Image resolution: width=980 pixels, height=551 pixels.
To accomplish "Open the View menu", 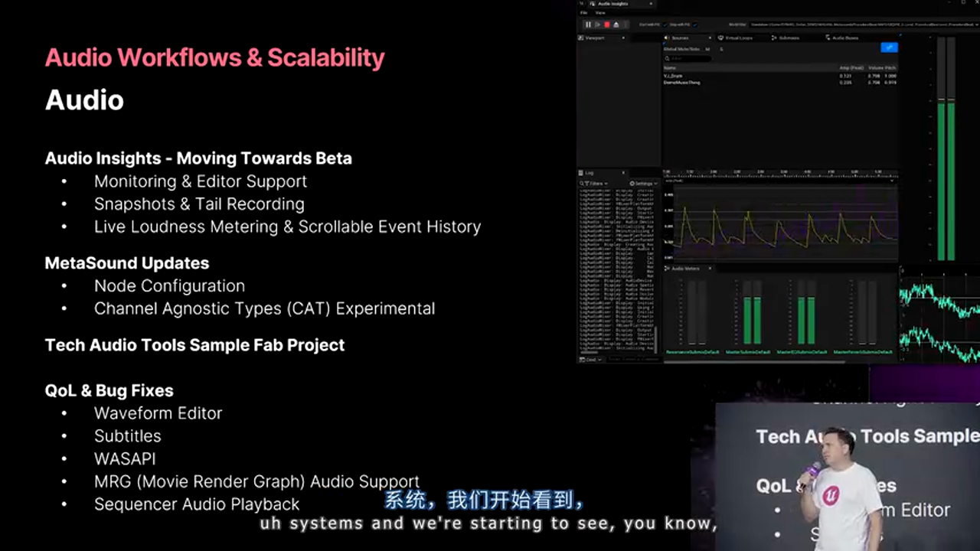I will pyautogui.click(x=600, y=13).
